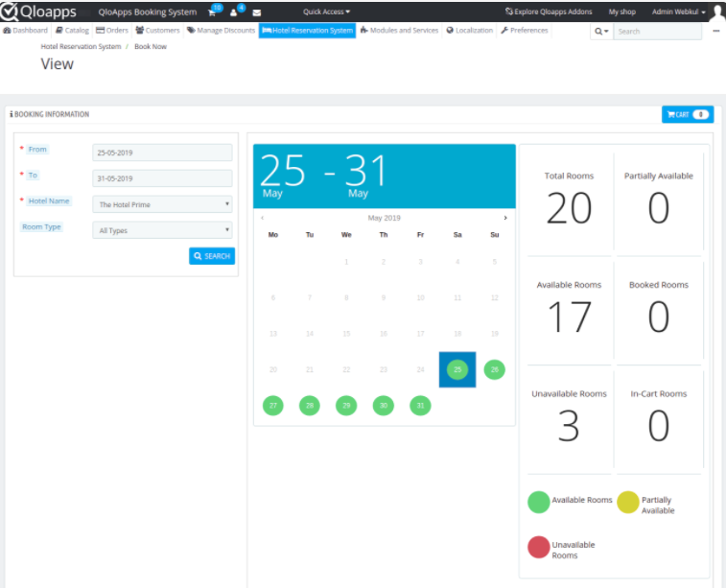Go to next month in calendar
The width and height of the screenshot is (726, 588).
click(x=505, y=218)
